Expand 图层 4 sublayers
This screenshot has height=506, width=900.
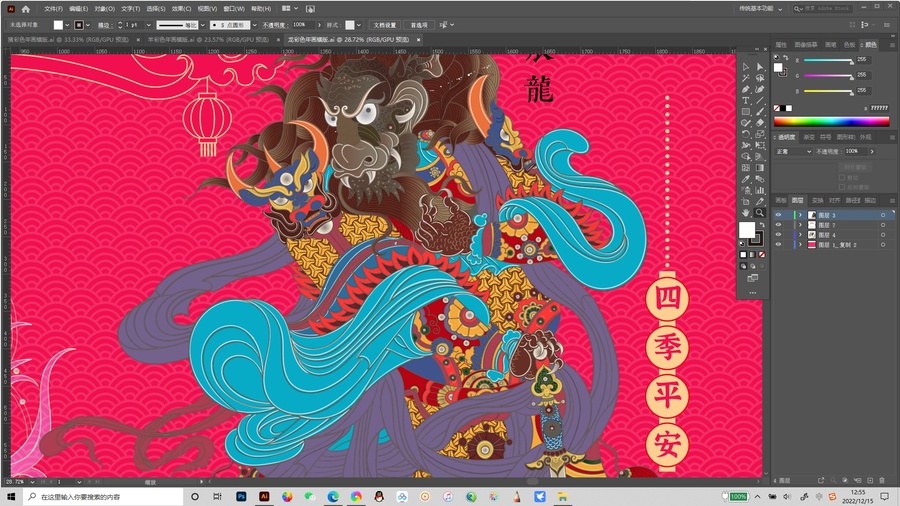coord(800,235)
